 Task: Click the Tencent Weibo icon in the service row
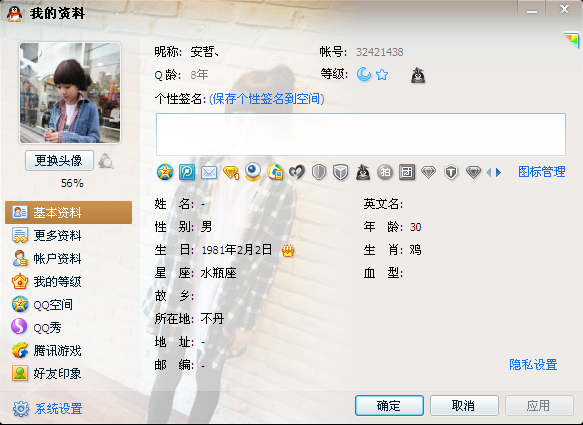click(187, 172)
